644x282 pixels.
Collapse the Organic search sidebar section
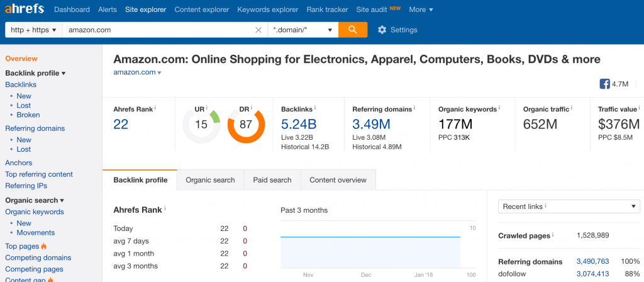click(x=35, y=200)
